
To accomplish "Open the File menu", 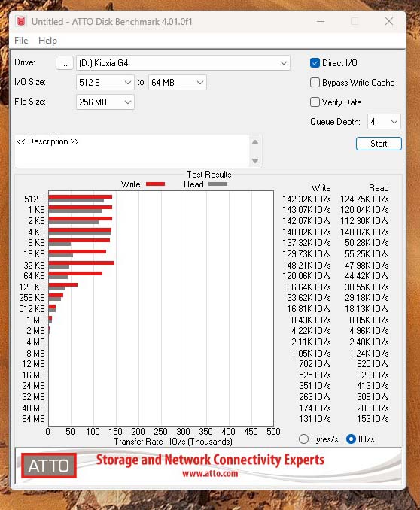I will click(21, 41).
